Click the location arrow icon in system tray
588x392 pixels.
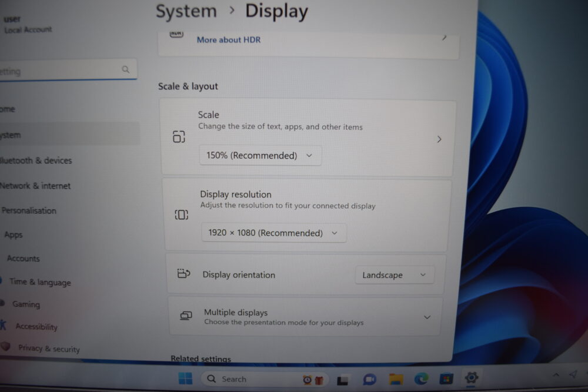tap(573, 374)
